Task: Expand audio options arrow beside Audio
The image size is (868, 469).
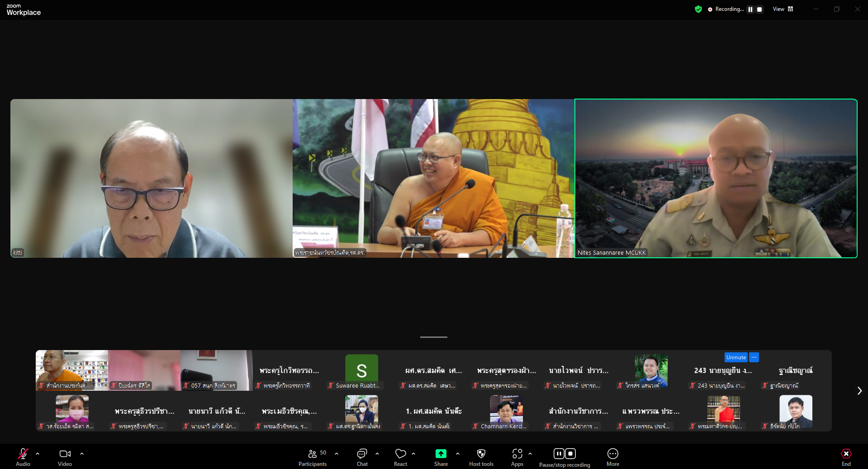Action: 38,453
